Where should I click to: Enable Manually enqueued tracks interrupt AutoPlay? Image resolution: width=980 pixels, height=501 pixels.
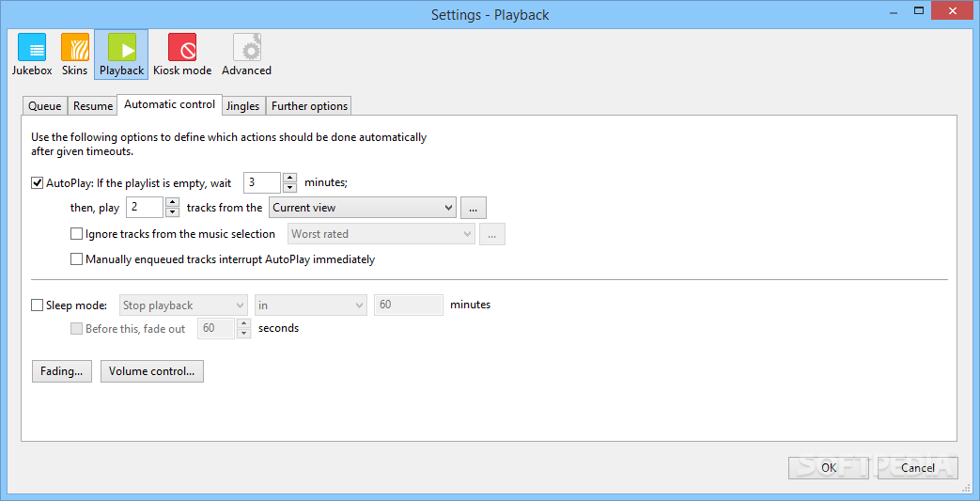[x=76, y=258]
